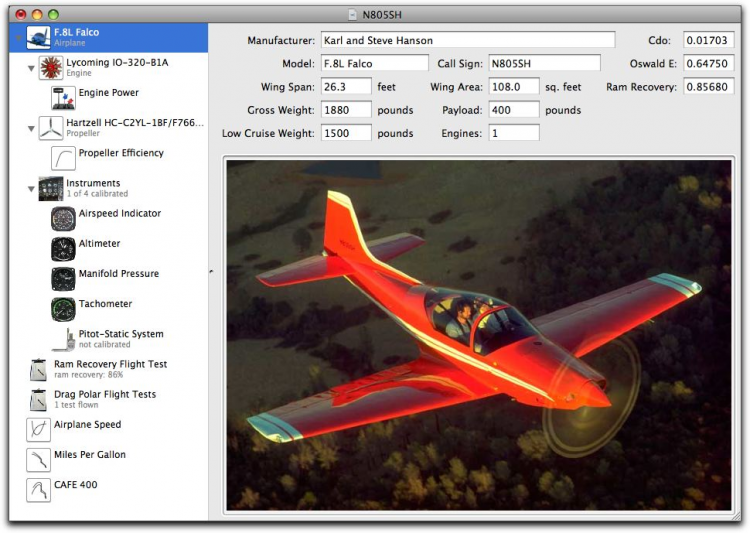Open the Manifold Pressure gauge icon
The image size is (750, 533).
click(x=63, y=279)
